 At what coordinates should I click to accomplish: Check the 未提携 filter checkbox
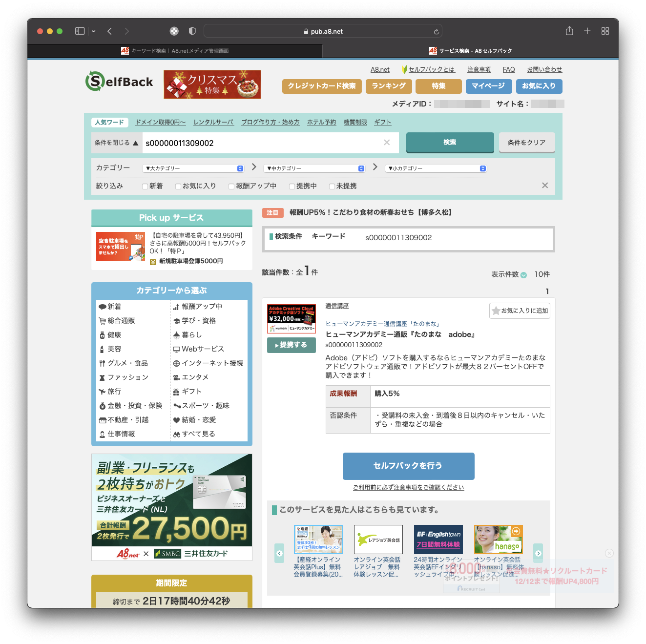pyautogui.click(x=332, y=187)
